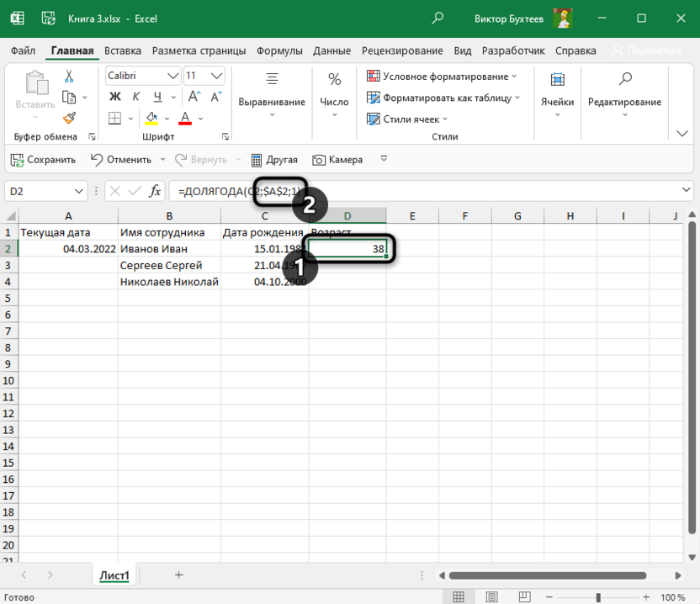Click the Отменить undo button
Image resolution: width=700 pixels, height=604 pixels.
tap(120, 159)
